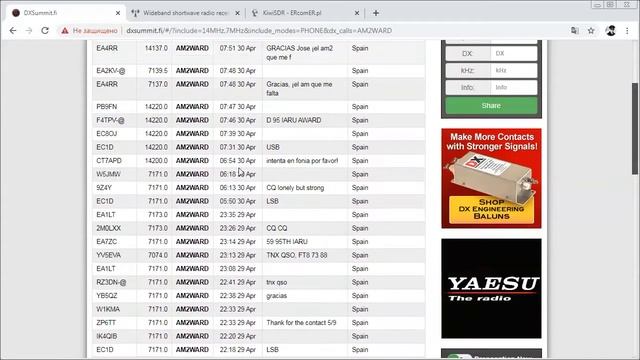Viewport: 640px width, 360px height.
Task: Open the DX Engineering Baluns ad
Action: pos(491,178)
